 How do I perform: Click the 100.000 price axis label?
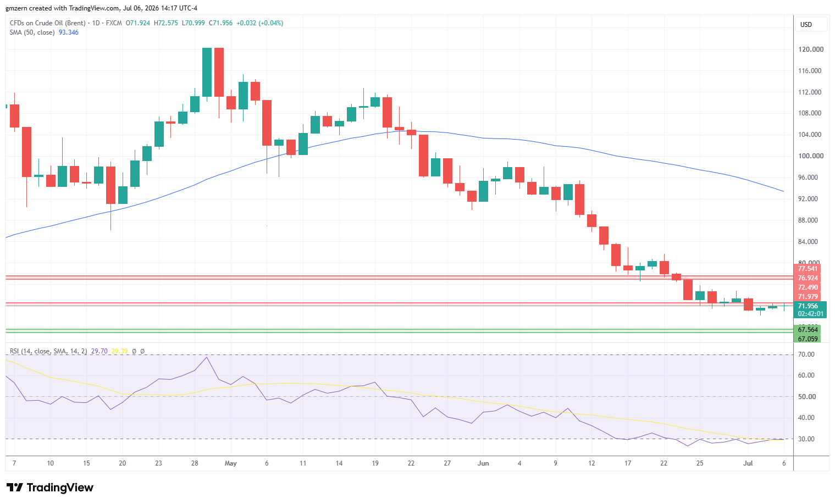point(811,156)
